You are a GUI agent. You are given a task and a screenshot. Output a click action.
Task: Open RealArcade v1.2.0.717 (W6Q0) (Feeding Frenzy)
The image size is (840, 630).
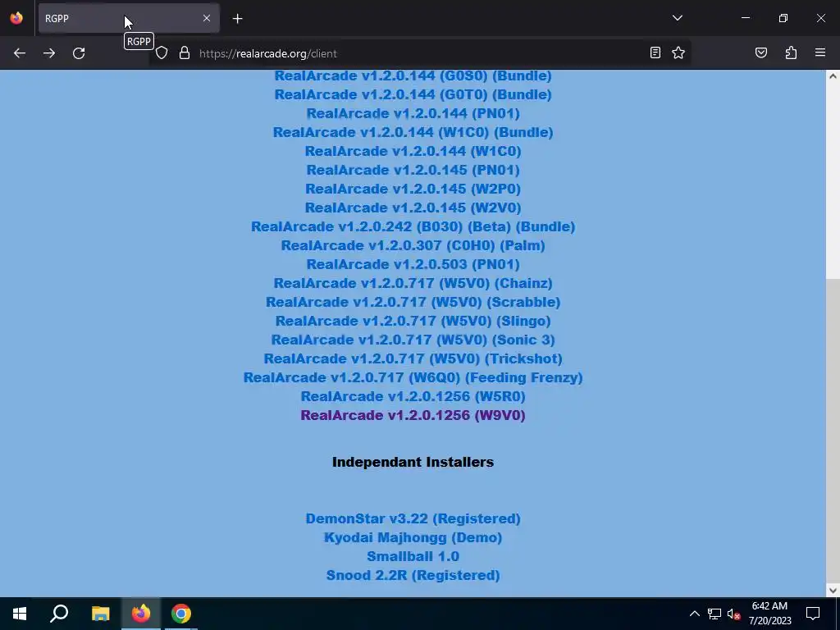coord(413,377)
